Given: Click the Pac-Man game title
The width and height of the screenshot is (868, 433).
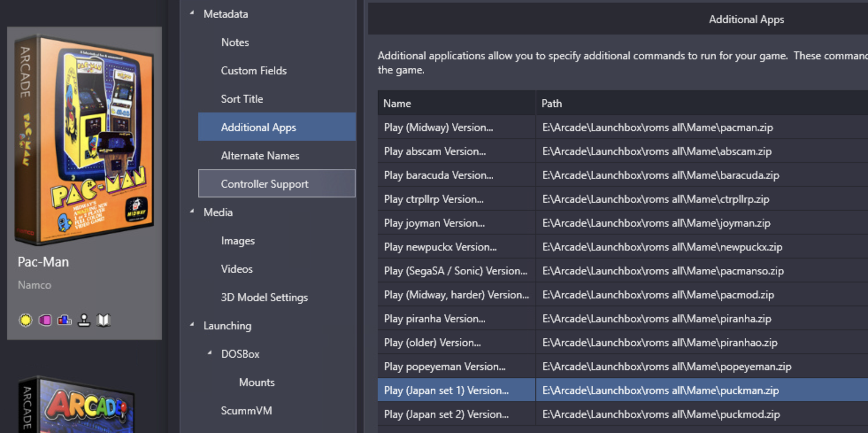Looking at the screenshot, I should pyautogui.click(x=43, y=262).
